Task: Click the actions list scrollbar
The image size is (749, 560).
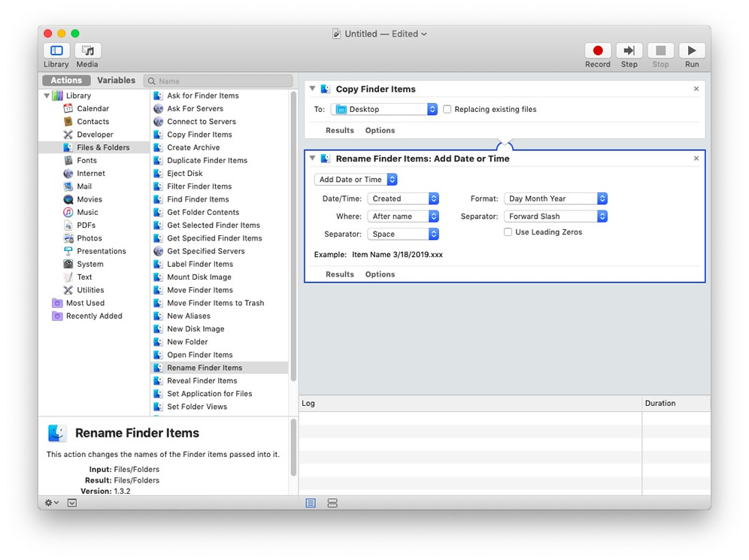Action: point(293,236)
